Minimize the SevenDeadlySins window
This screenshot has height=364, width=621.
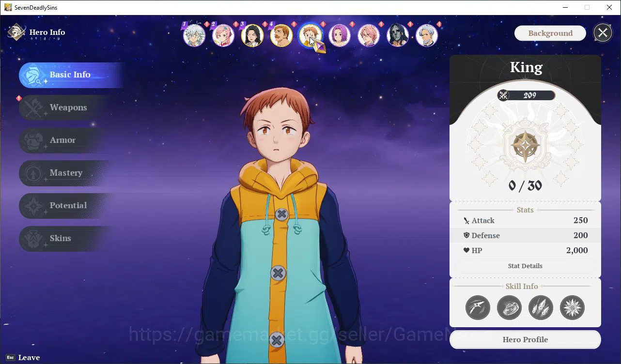[565, 7]
